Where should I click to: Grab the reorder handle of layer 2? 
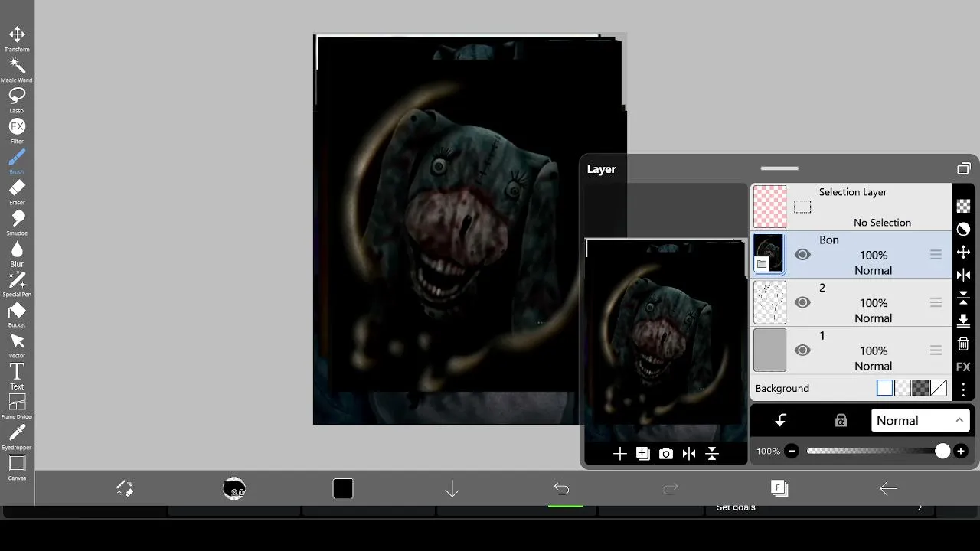[x=936, y=302]
